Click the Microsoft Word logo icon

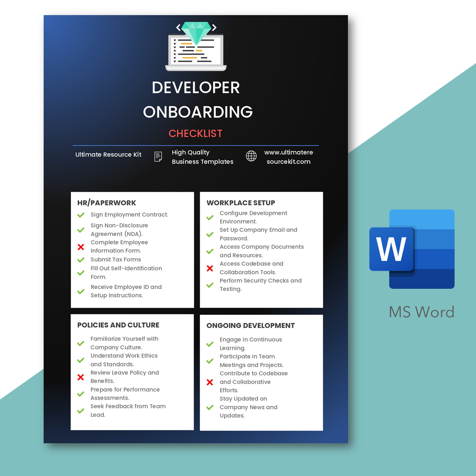click(411, 249)
